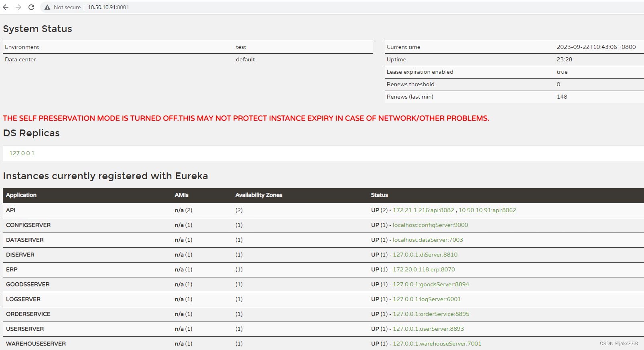This screenshot has width=644, height=350.
Task: Select the USERSERVER application name
Action: click(x=25, y=329)
